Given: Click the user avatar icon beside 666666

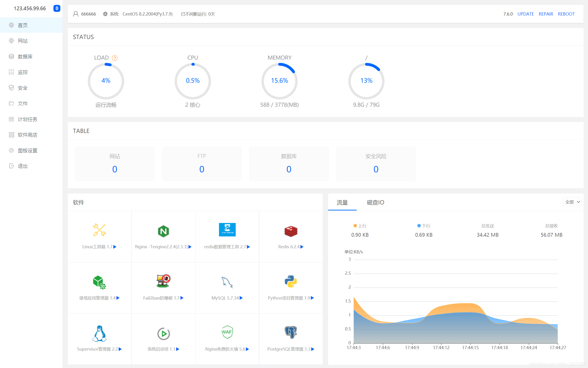Looking at the screenshot, I should pos(76,14).
